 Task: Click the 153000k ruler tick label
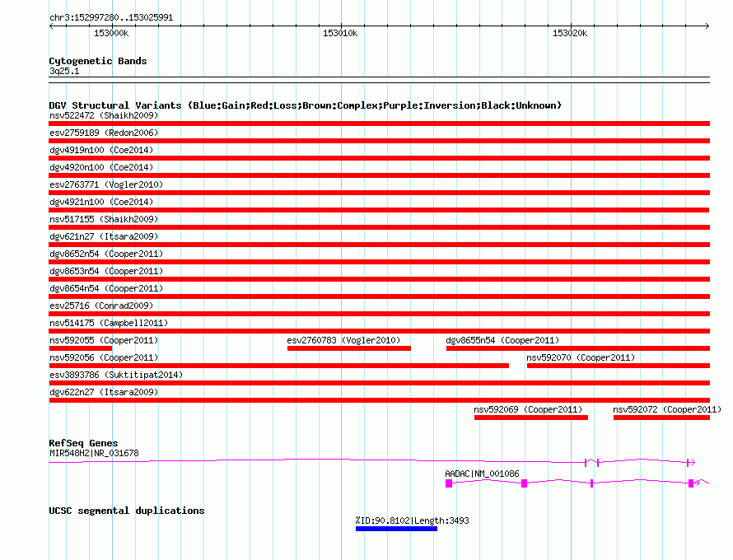[111, 33]
